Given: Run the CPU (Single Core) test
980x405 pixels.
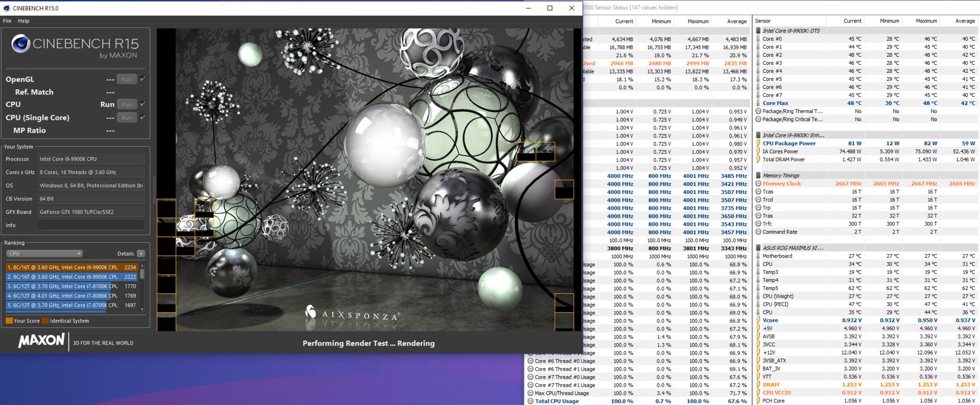Looking at the screenshot, I should (x=126, y=118).
